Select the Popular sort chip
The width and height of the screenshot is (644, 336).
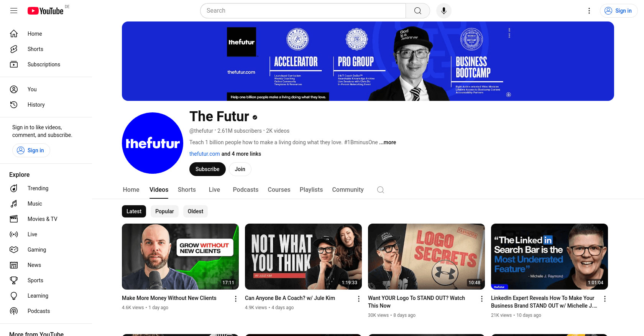pos(164,211)
